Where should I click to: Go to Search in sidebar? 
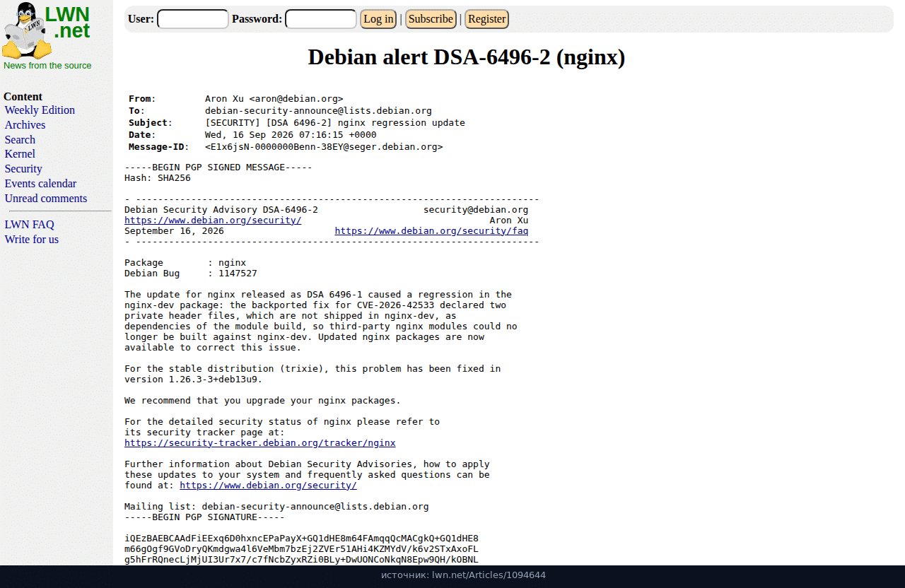coord(20,140)
